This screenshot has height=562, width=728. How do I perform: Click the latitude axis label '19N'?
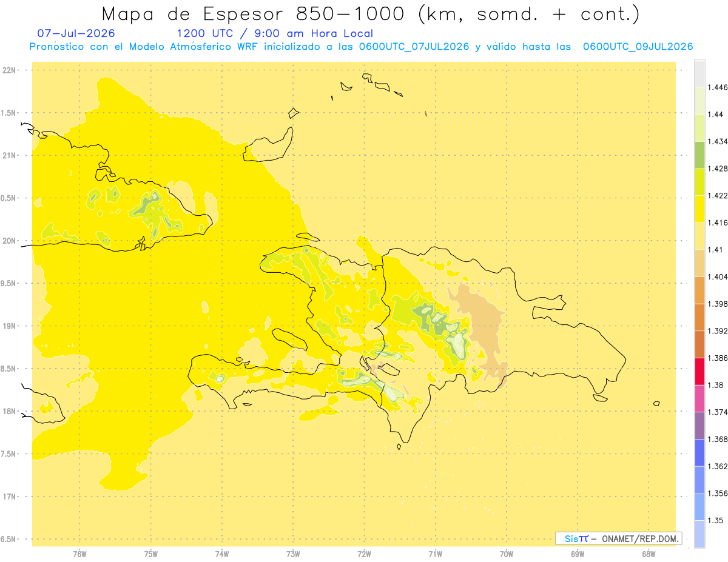click(x=10, y=326)
